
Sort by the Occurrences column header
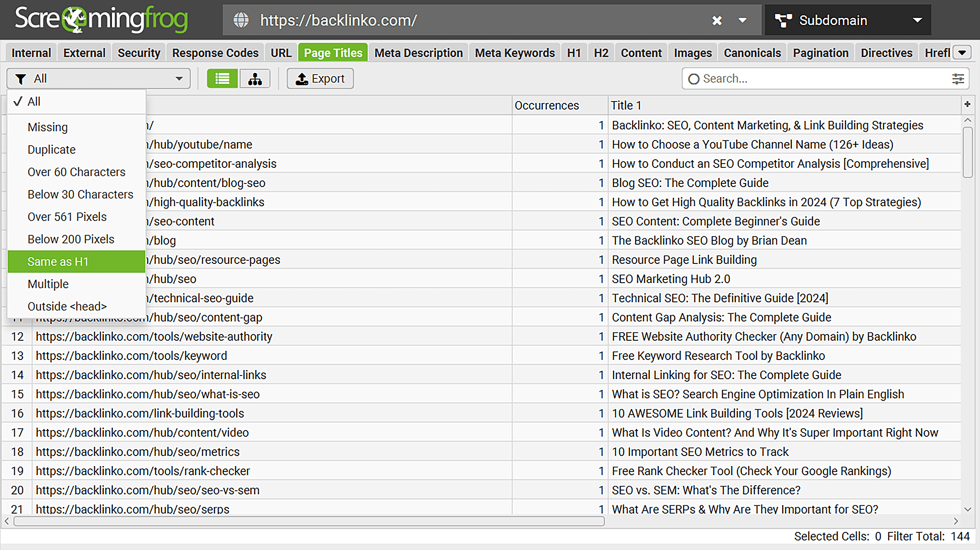[x=546, y=105]
